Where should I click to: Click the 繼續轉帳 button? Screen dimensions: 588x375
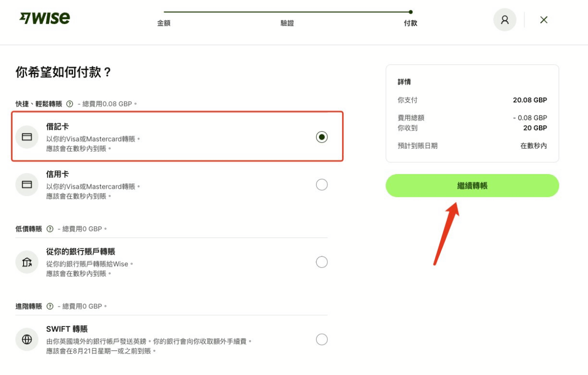point(472,186)
